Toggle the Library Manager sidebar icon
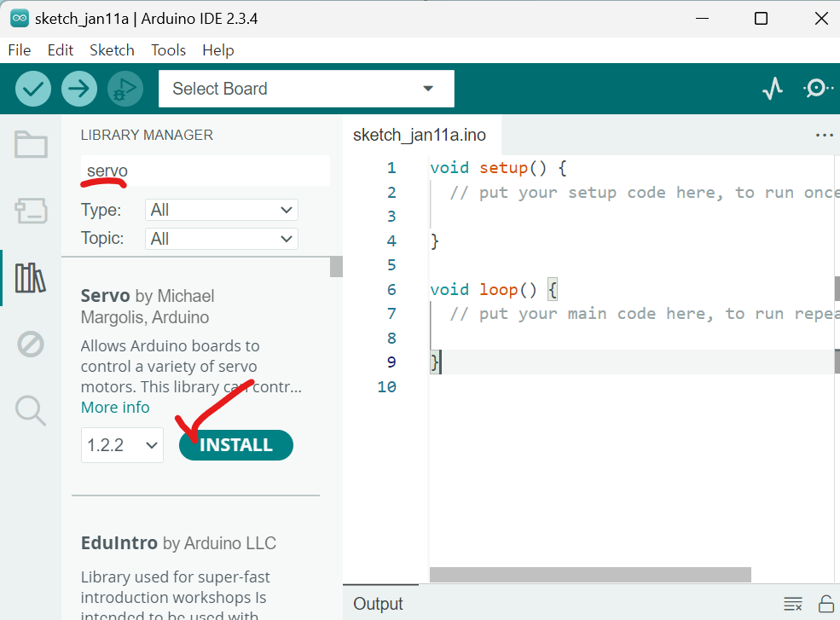 pyautogui.click(x=31, y=277)
